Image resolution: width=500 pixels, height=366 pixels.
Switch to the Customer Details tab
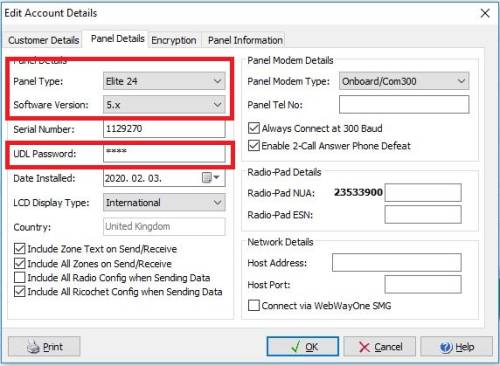(x=44, y=40)
